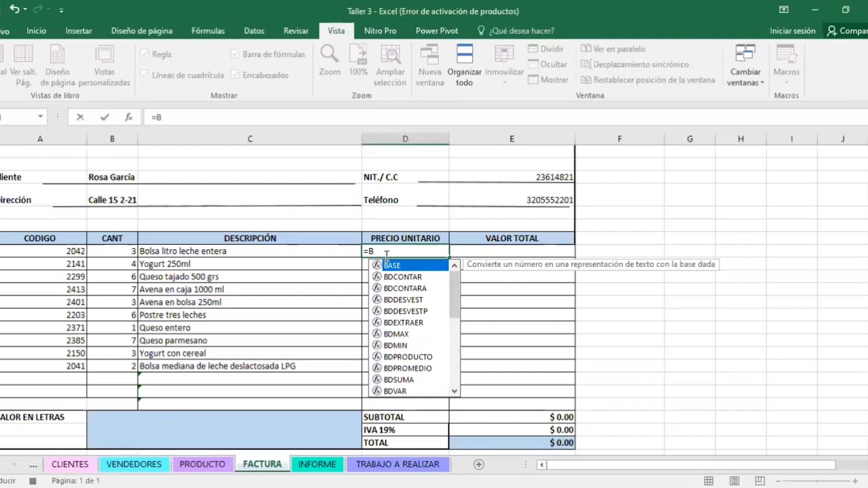Open the Macros dropdown

[787, 65]
